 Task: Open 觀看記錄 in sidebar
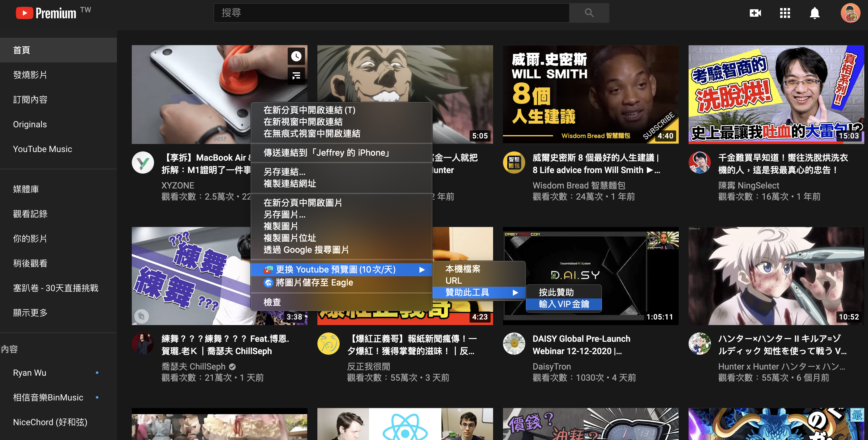pos(58,214)
